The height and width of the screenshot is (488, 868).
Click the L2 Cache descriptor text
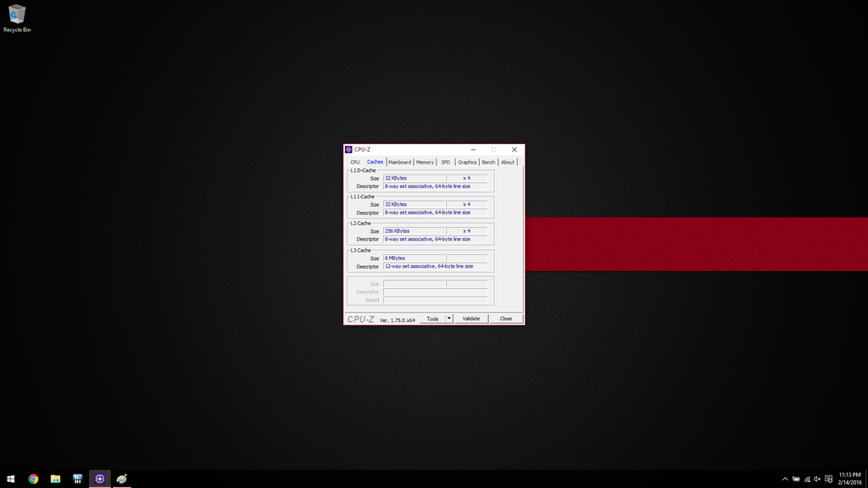[x=427, y=239]
